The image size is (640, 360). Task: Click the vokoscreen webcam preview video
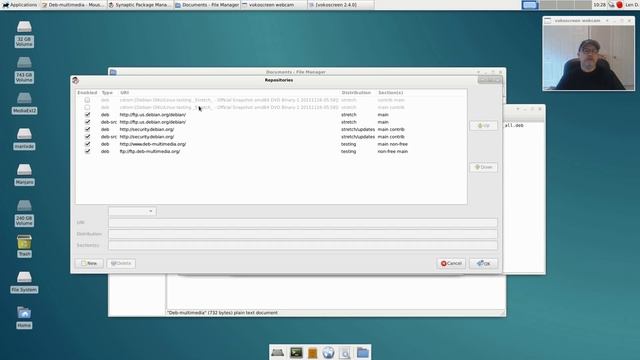pyautogui.click(x=589, y=57)
